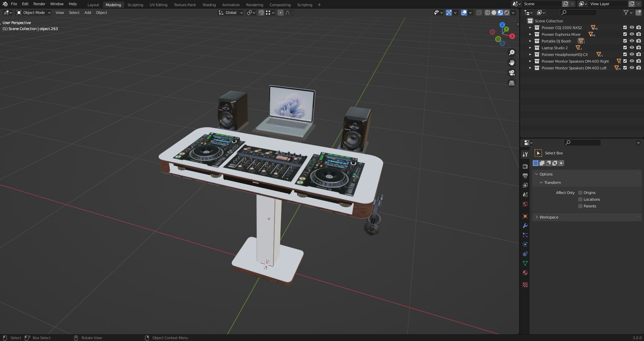
Task: Switch perspective/orthographic with the grid gizmo
Action: click(512, 83)
